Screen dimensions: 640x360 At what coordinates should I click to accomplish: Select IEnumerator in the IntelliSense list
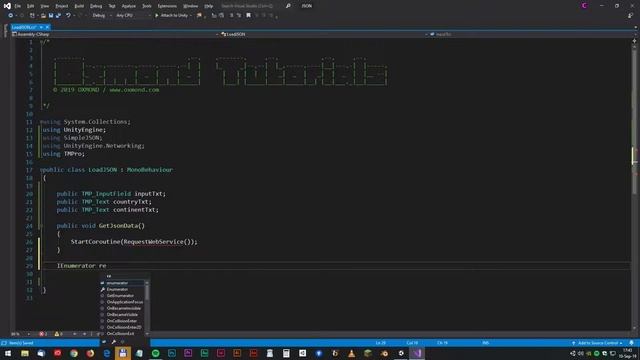click(x=122, y=283)
